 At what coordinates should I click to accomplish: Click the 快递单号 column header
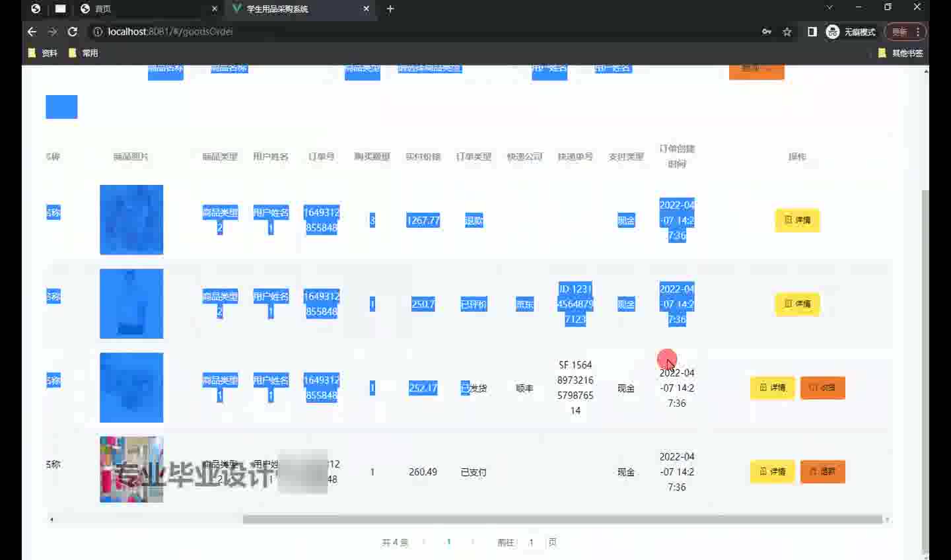click(x=575, y=157)
